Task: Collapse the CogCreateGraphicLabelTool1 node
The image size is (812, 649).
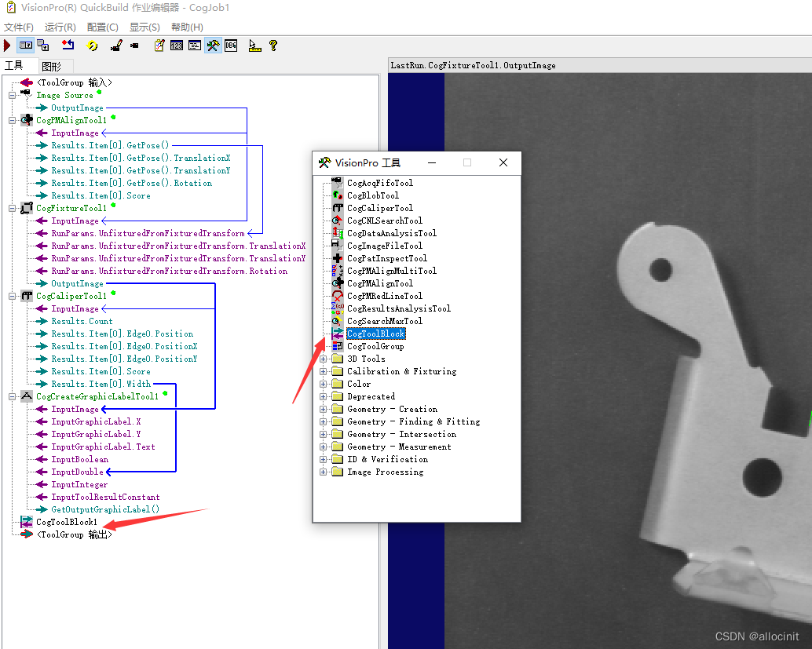Action: 13,396
